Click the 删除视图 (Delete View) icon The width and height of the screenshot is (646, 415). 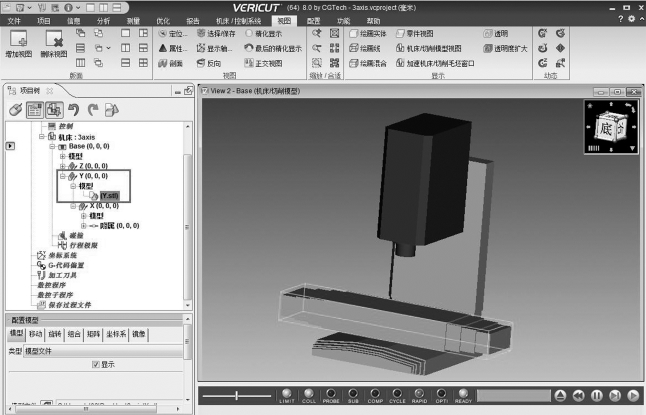click(x=54, y=43)
